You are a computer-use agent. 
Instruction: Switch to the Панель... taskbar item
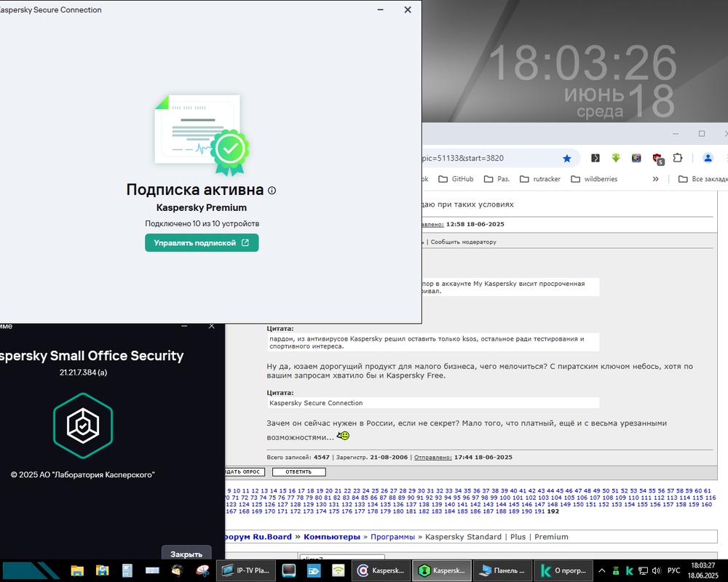pos(503,571)
